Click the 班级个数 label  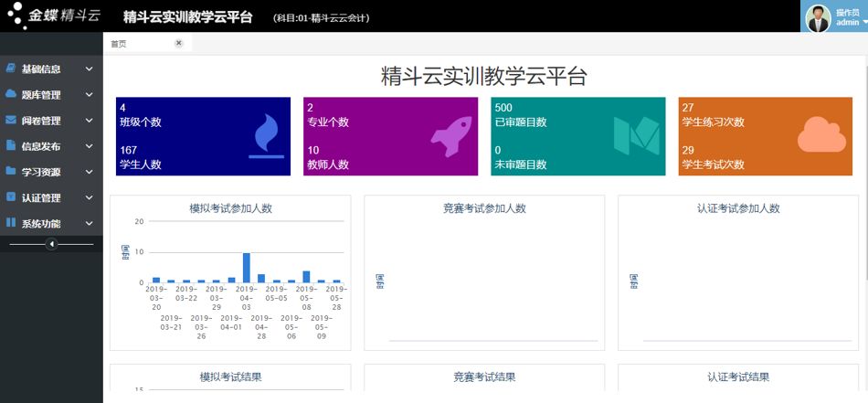141,122
